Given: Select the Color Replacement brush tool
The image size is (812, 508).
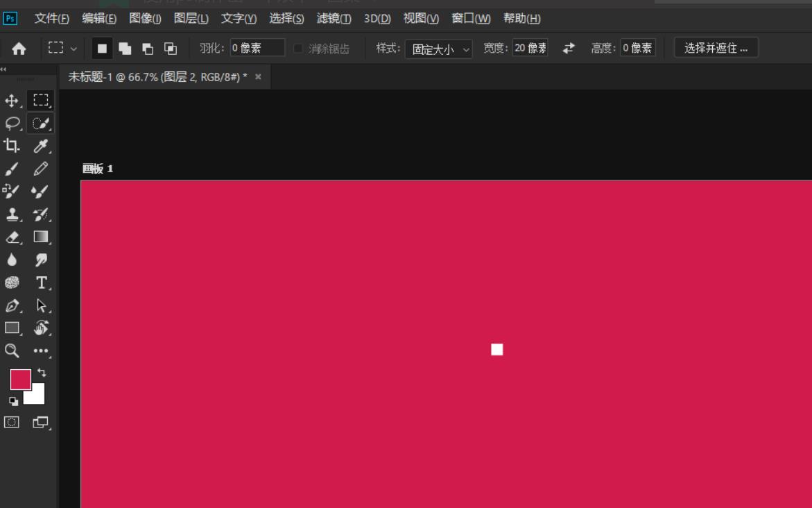Looking at the screenshot, I should 12,192.
